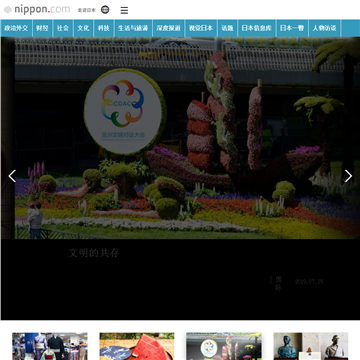Image resolution: width=360 pixels, height=360 pixels.
Task: Click the globe language icon
Action: pyautogui.click(x=105, y=10)
